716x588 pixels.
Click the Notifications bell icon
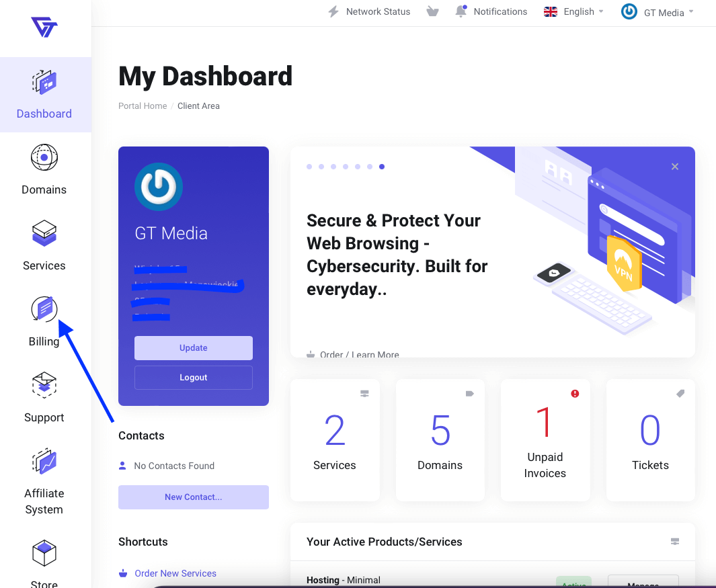[461, 11]
